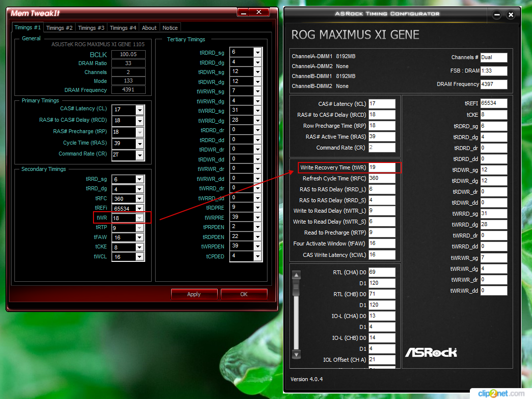Open the Timings #3 tab

[91, 28]
